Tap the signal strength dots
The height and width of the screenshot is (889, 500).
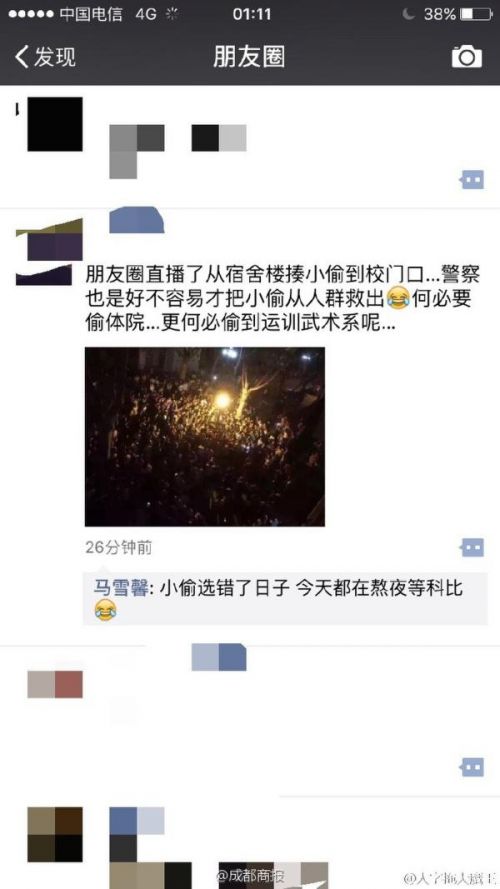tap(31, 14)
